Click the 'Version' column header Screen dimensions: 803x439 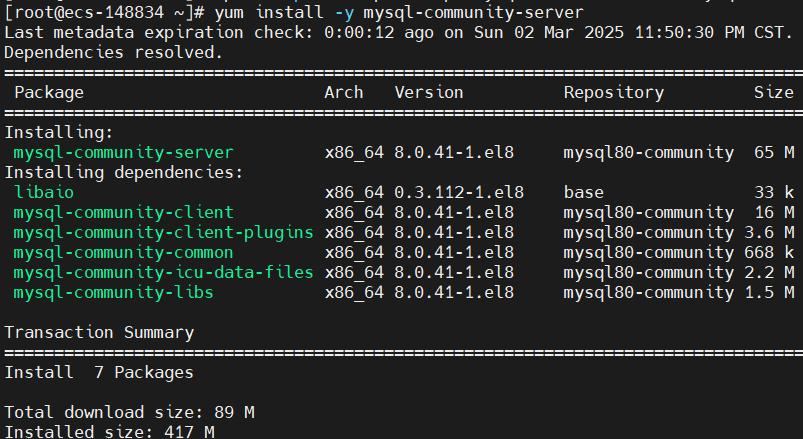(x=429, y=92)
